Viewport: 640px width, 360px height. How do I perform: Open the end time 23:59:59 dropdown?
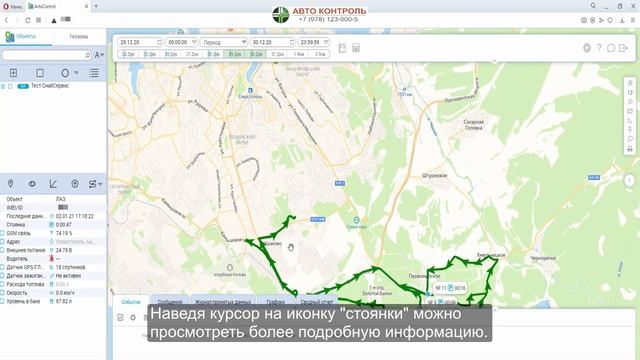(x=313, y=42)
